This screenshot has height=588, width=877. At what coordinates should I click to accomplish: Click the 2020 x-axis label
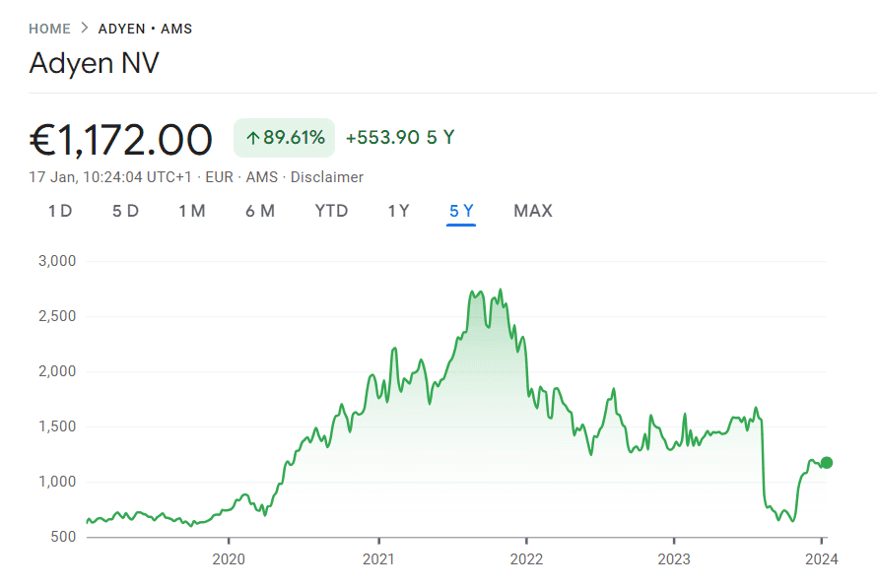[x=229, y=559]
